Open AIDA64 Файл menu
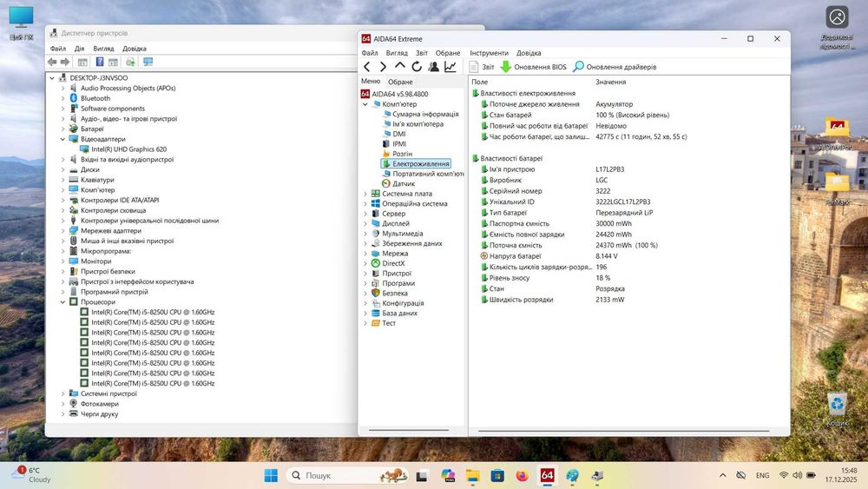Screen dimensions: 868x489 point(370,53)
